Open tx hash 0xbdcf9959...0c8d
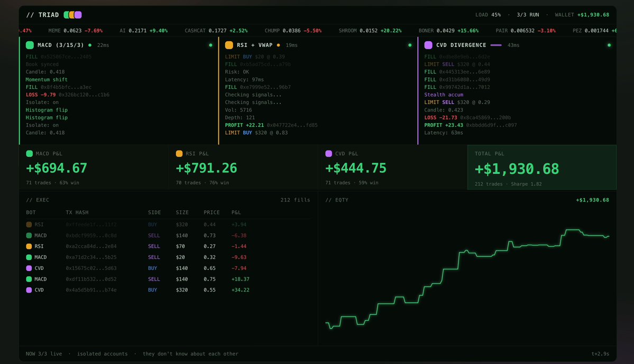Viewport: 634px width, 364px height. click(91, 236)
